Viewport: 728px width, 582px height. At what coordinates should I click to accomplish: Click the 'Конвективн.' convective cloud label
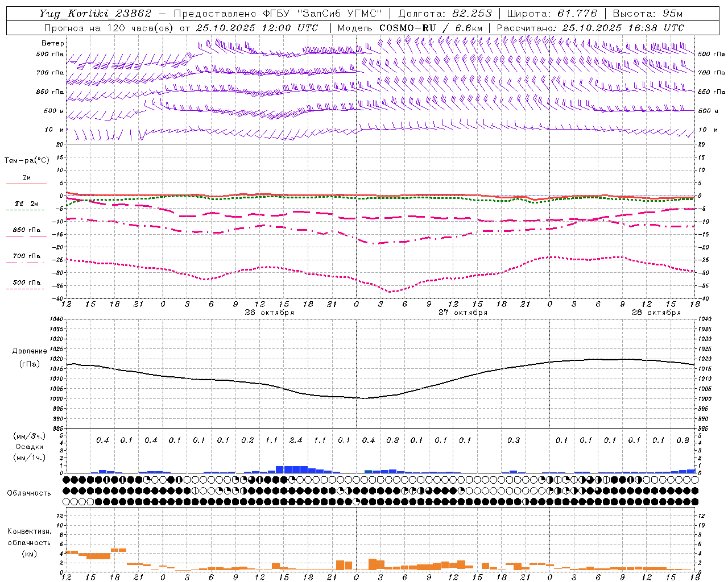click(x=30, y=531)
